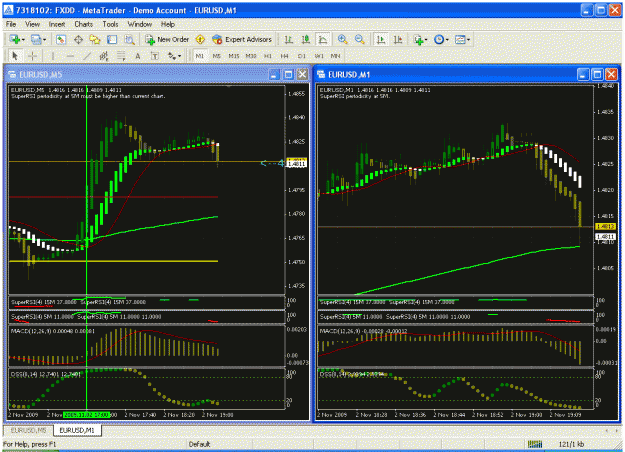
Task: Set timeframe to M30
Action: click(251, 56)
